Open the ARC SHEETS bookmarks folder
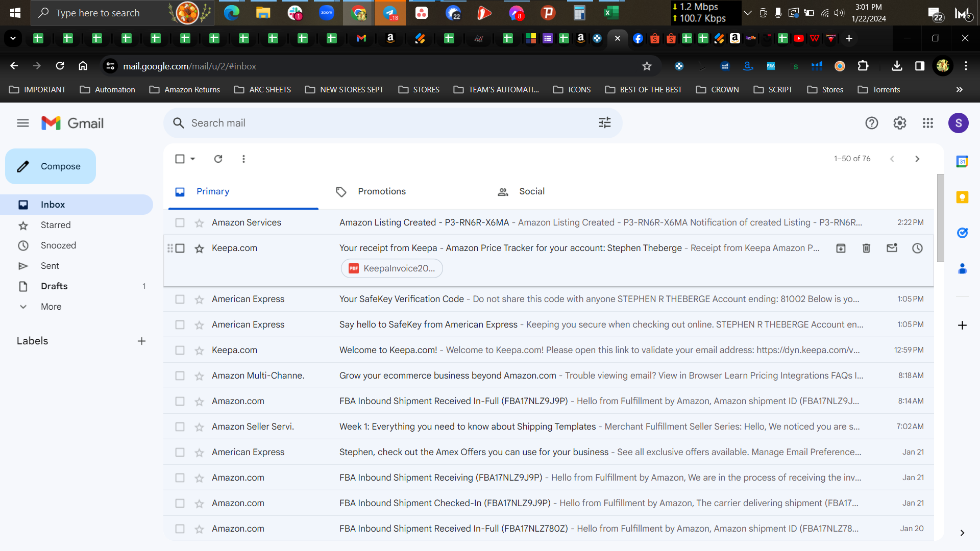The image size is (980, 551). pyautogui.click(x=262, y=89)
